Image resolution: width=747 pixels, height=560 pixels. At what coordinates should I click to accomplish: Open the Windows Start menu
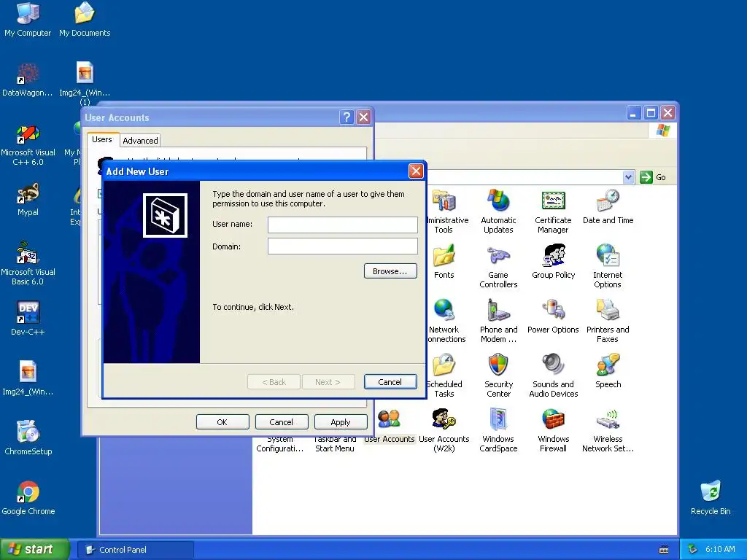(x=34, y=549)
